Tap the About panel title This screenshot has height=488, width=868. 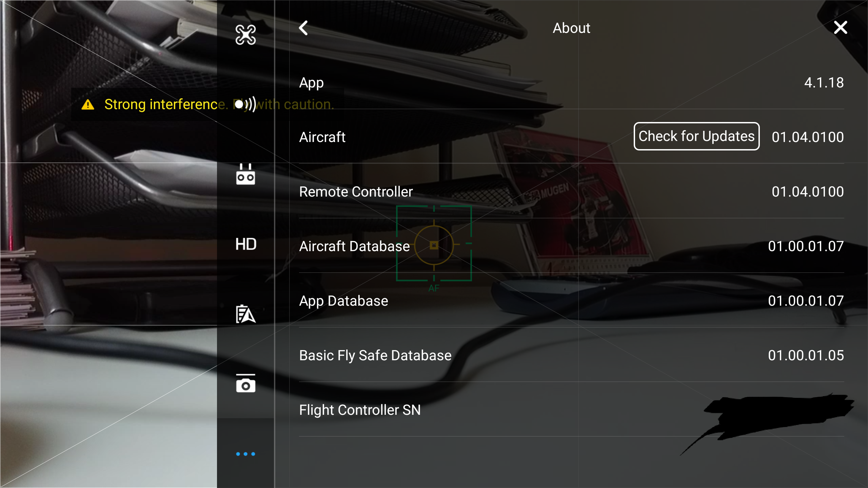click(x=571, y=28)
